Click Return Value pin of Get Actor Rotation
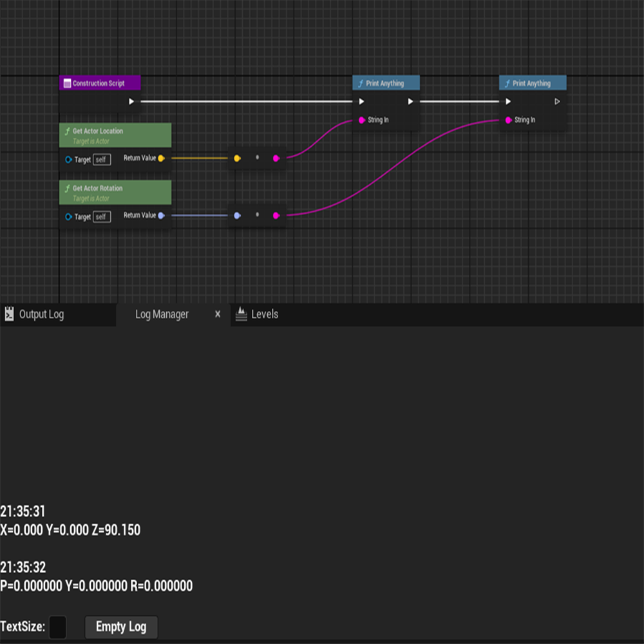The height and width of the screenshot is (644, 644). [161, 216]
